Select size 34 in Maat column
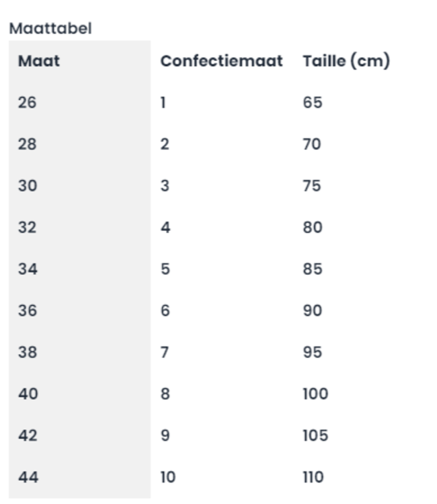 [28, 269]
